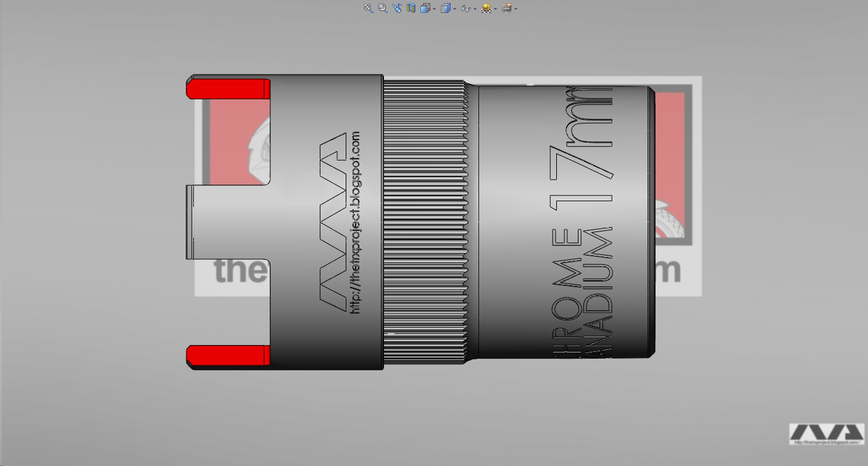Click the Edit Appearance sphere icon
The image size is (868, 466).
[x=486, y=8]
